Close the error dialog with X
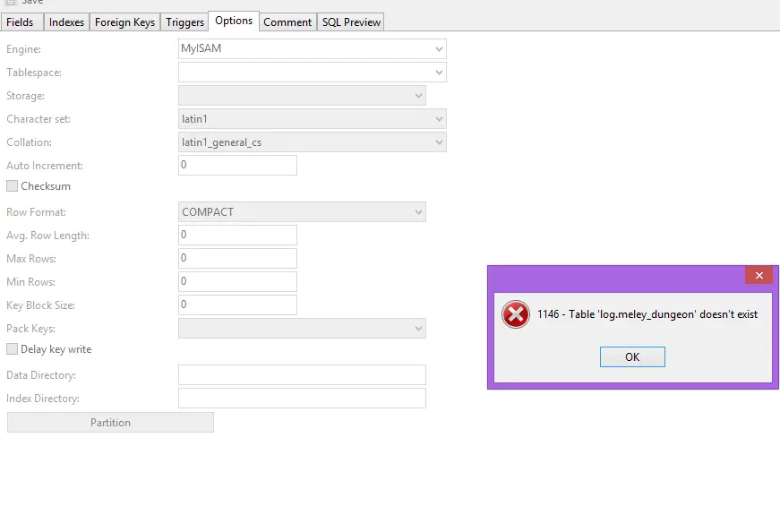Viewport: 780px width, 532px height. (x=759, y=276)
